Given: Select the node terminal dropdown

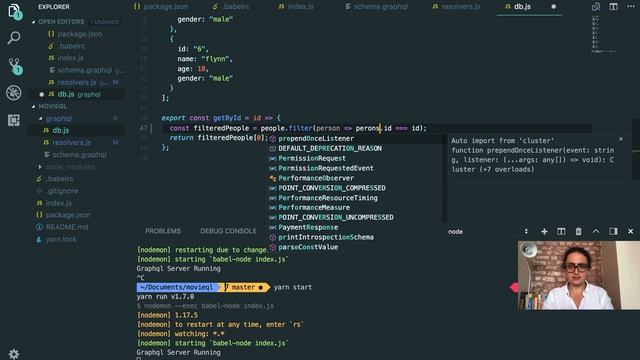Looking at the screenshot, I should (x=488, y=231).
